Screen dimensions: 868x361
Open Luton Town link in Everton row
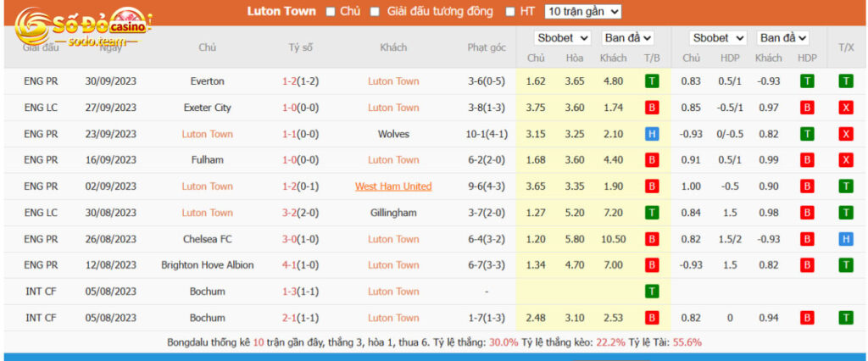click(393, 81)
